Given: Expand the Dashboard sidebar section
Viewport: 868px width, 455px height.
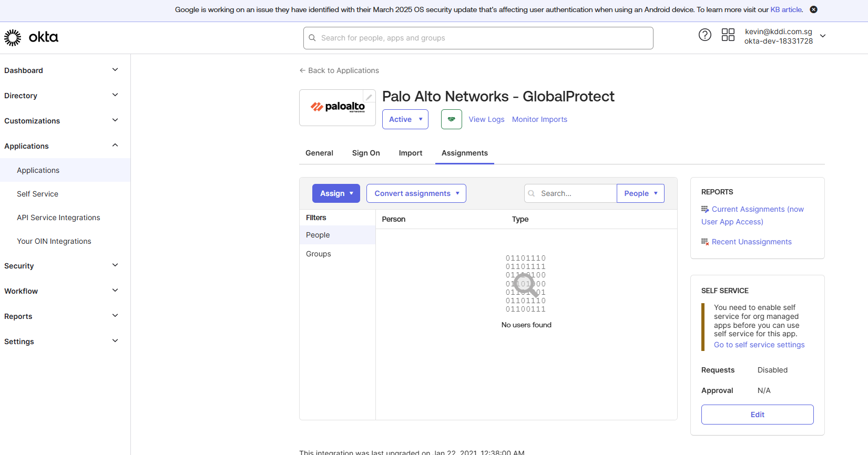Looking at the screenshot, I should [x=115, y=70].
